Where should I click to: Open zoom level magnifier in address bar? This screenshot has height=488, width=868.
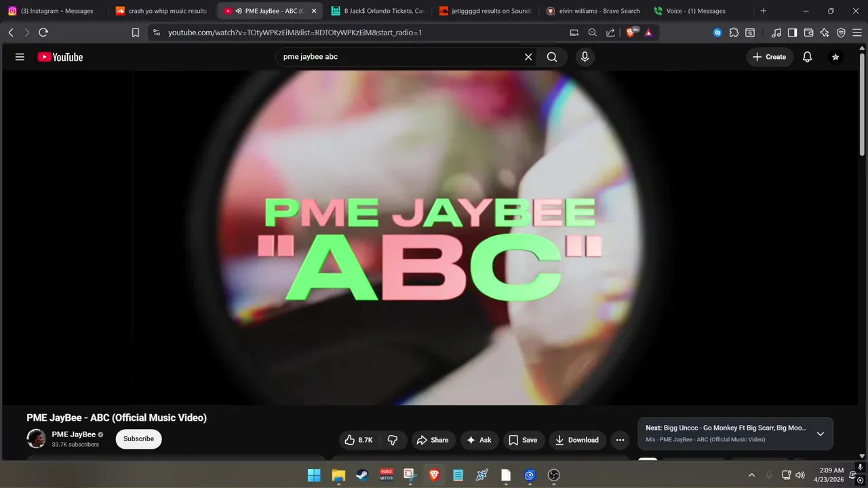tap(593, 33)
